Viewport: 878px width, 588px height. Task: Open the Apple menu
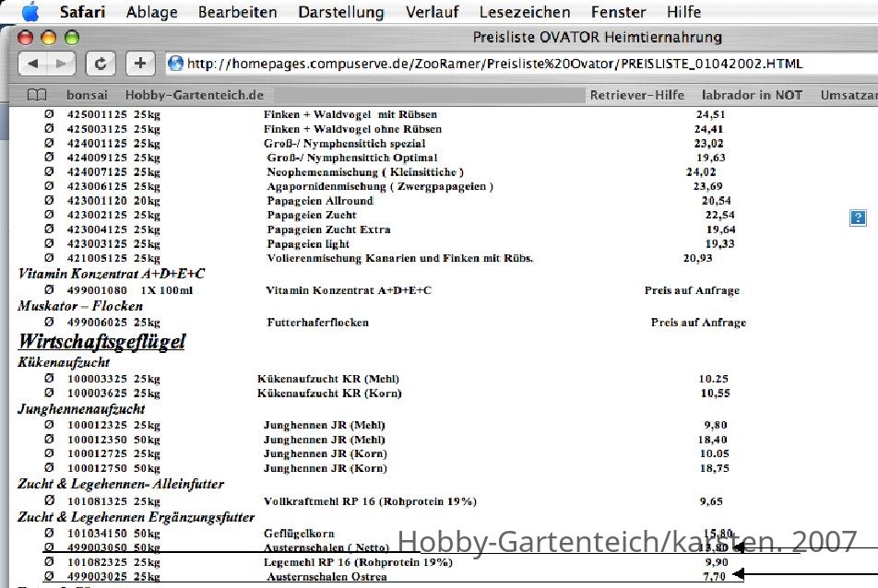(30, 12)
